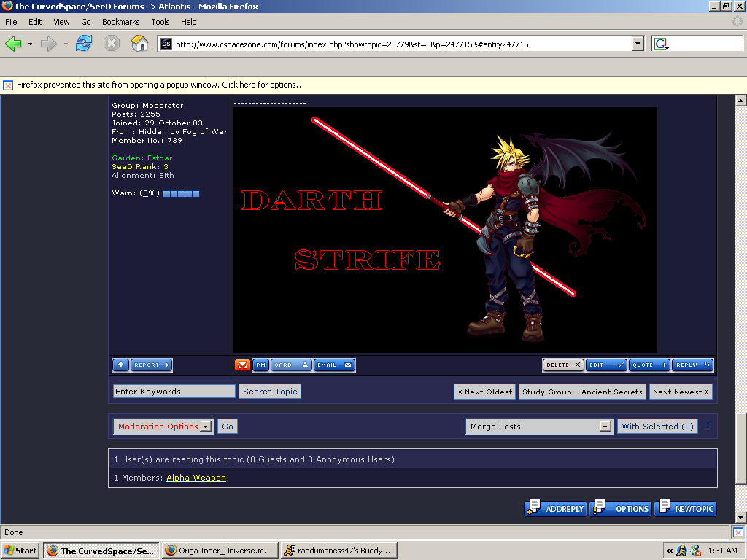
Task: Click the With Selected (0) button
Action: click(x=657, y=427)
